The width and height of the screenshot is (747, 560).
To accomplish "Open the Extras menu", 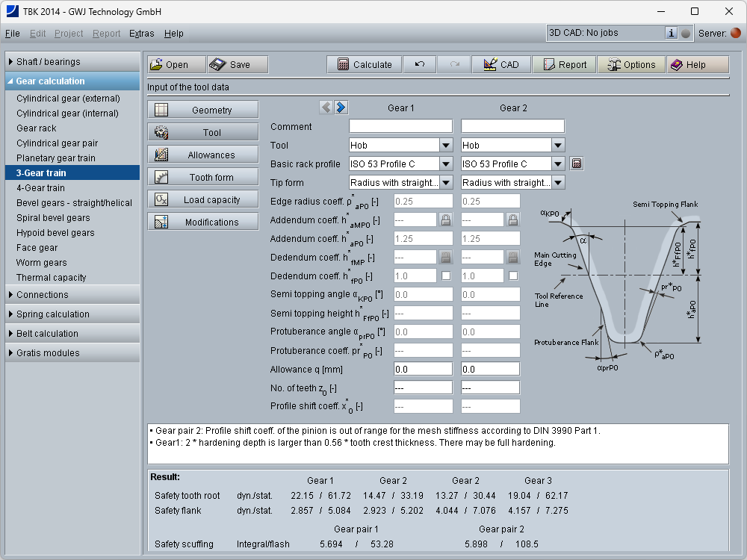I will pyautogui.click(x=141, y=34).
